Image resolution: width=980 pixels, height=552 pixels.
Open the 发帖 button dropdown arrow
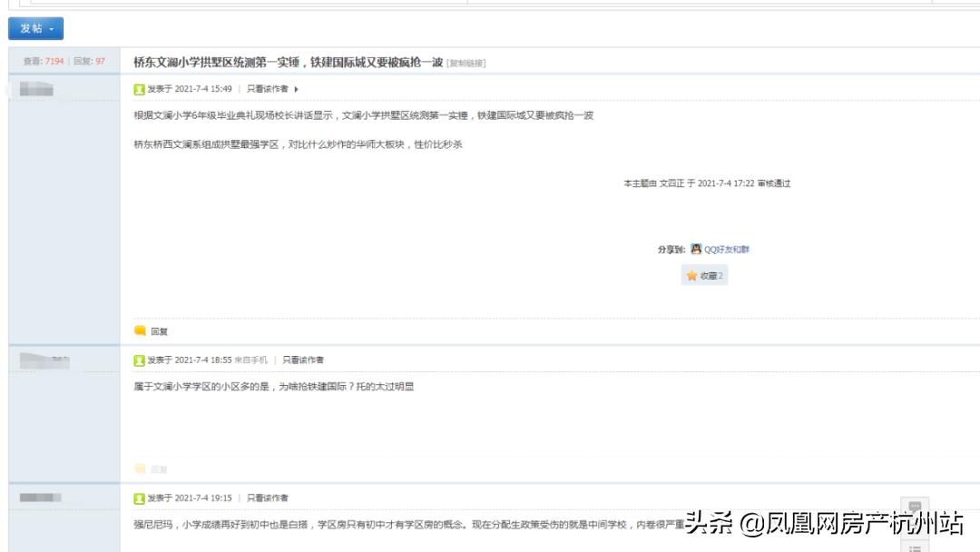(52, 28)
